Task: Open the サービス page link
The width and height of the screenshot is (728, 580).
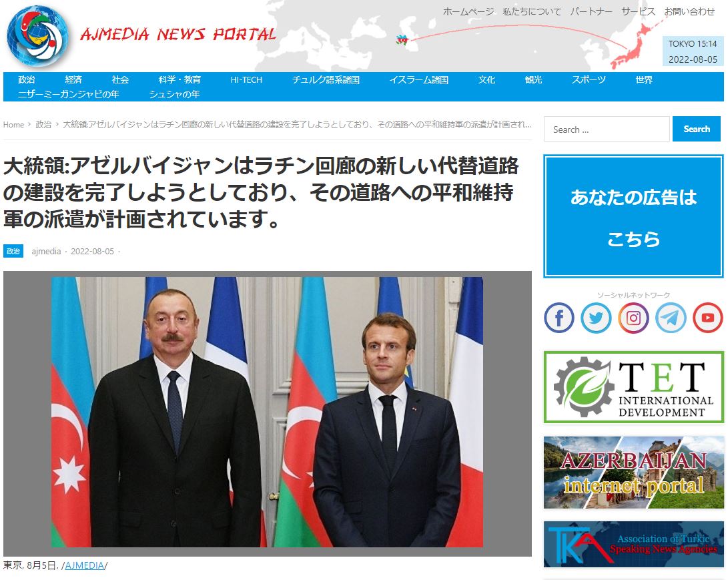Action: (x=639, y=11)
